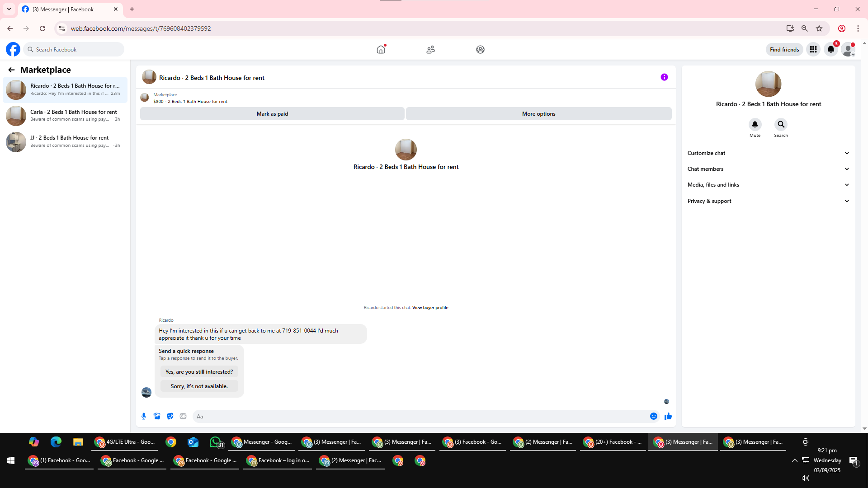Open Groups icon in top navigation
The width and height of the screenshot is (868, 488).
coord(480,49)
